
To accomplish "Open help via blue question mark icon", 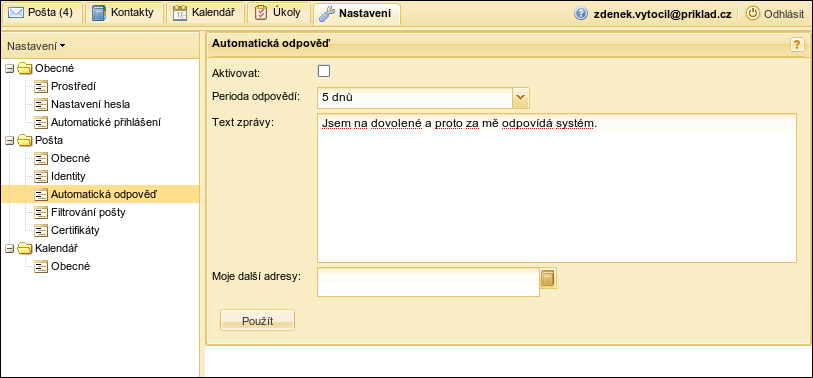I will click(x=581, y=13).
